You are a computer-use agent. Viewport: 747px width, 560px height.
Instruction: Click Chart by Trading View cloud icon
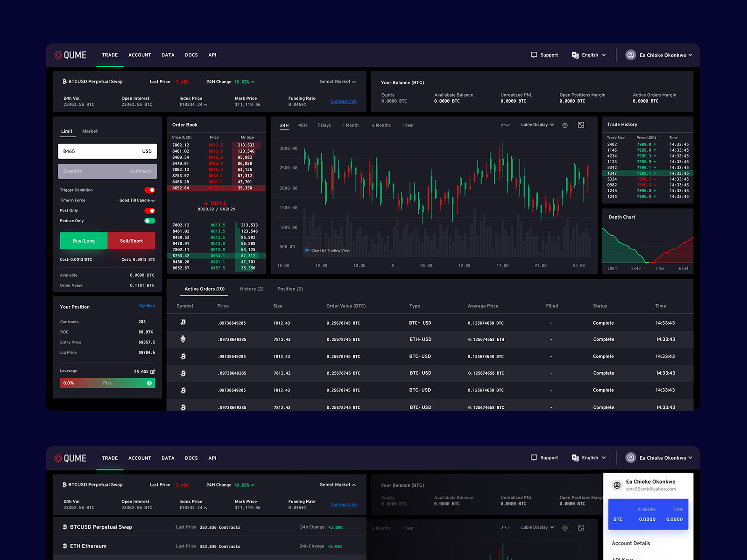307,250
